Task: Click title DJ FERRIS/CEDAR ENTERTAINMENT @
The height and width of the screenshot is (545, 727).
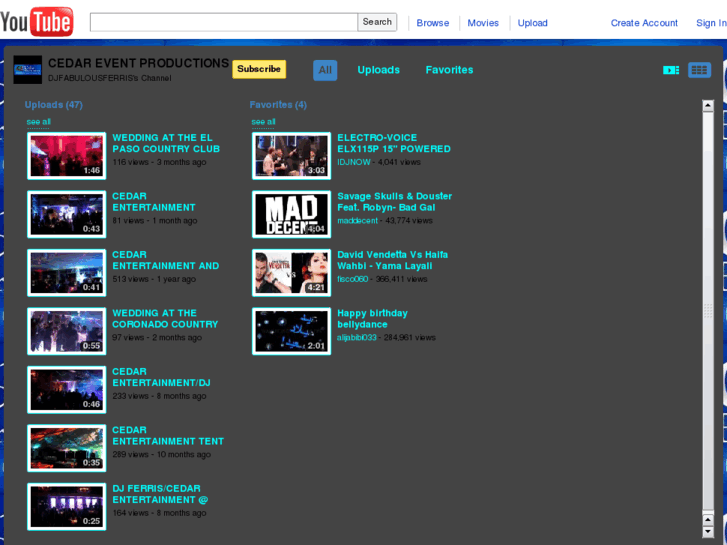Action: click(x=160, y=494)
